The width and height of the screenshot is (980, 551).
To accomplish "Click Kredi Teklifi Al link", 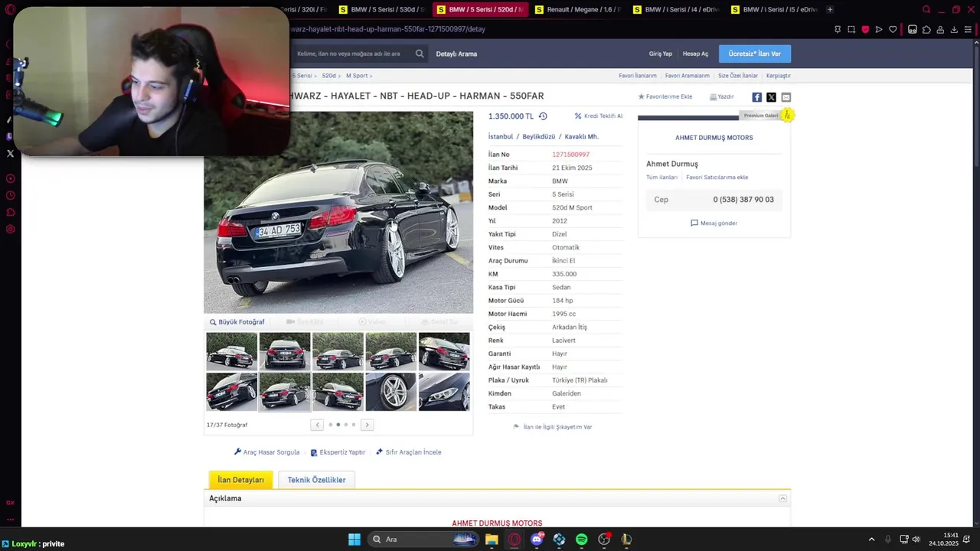I will (603, 116).
